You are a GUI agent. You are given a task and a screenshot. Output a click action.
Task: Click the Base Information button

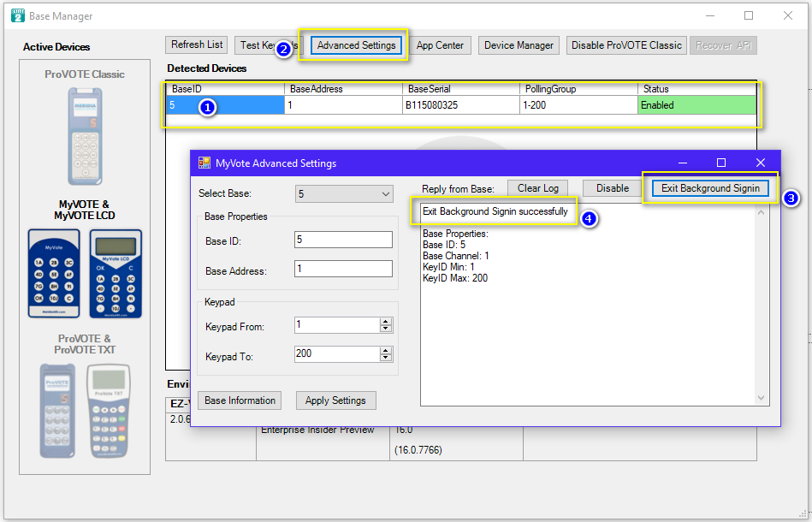tap(240, 400)
